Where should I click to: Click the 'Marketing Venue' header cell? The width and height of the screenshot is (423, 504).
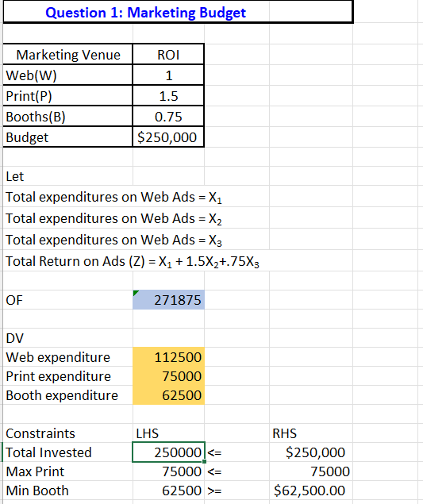point(67,55)
